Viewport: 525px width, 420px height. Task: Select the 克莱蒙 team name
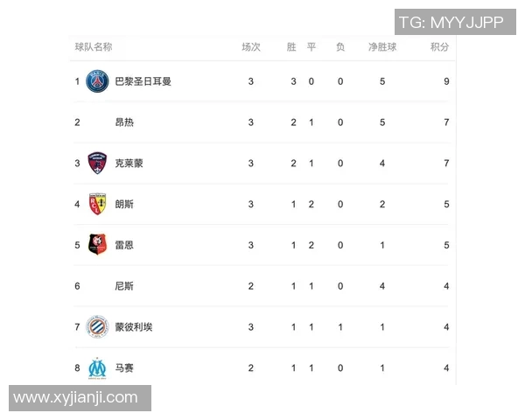point(129,164)
